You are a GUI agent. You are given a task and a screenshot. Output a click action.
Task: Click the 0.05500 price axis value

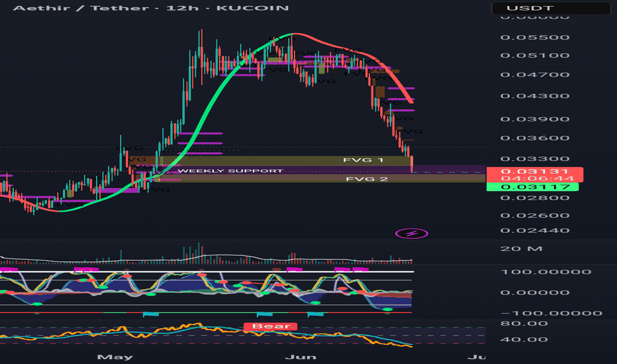(x=535, y=37)
